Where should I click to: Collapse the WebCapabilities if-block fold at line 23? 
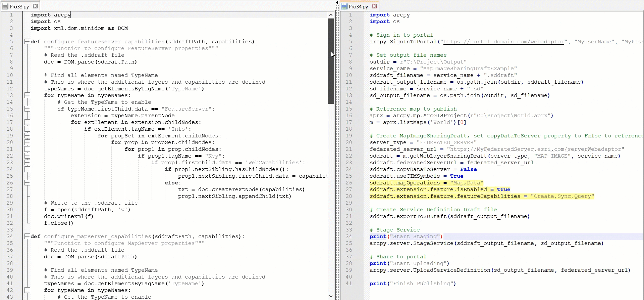pos(27,163)
